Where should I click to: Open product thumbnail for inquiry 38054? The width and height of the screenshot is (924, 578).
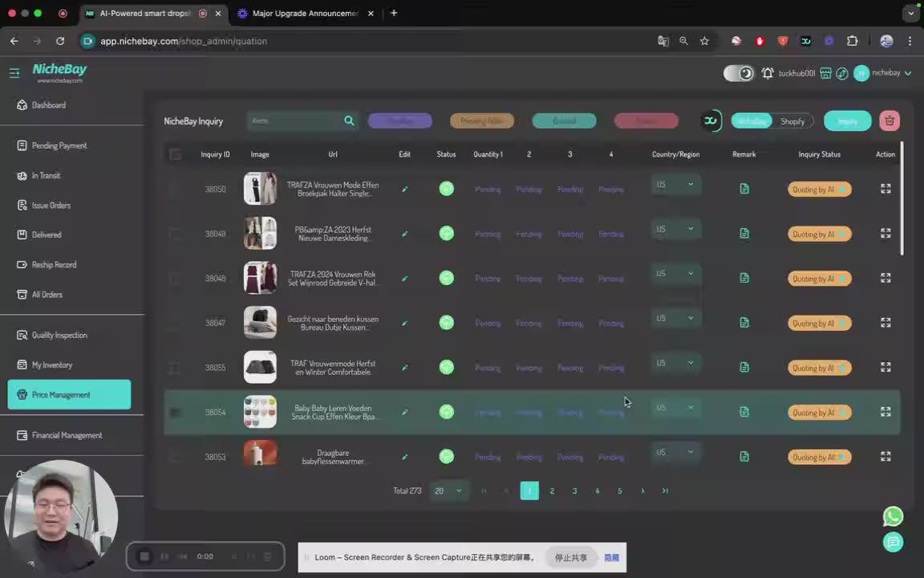pos(260,412)
